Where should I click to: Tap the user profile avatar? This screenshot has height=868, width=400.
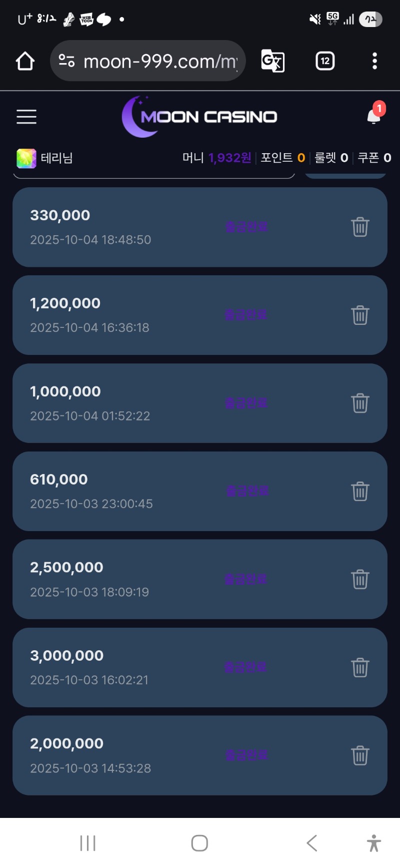point(26,158)
